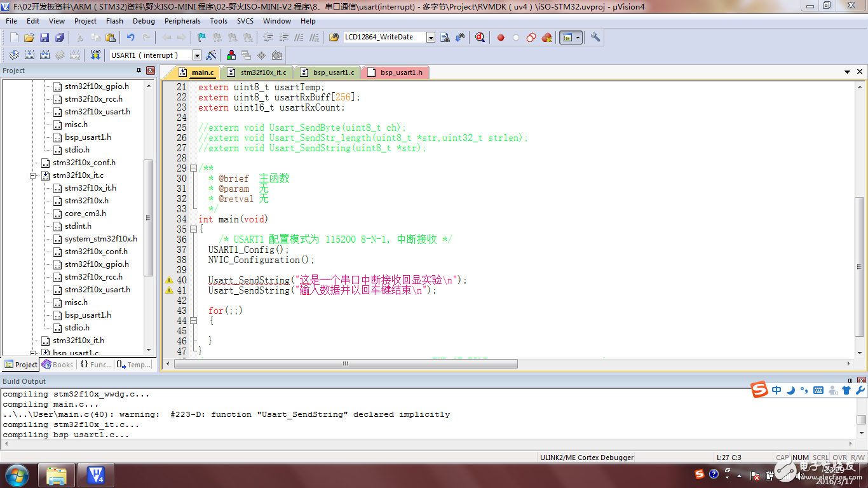Click the Project panel vertical scrollbar thumb
The image size is (868, 488).
tap(149, 217)
